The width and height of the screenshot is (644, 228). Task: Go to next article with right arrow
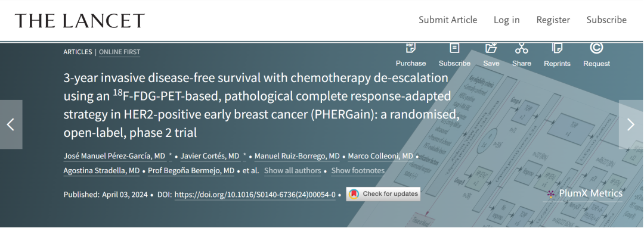[631, 124]
